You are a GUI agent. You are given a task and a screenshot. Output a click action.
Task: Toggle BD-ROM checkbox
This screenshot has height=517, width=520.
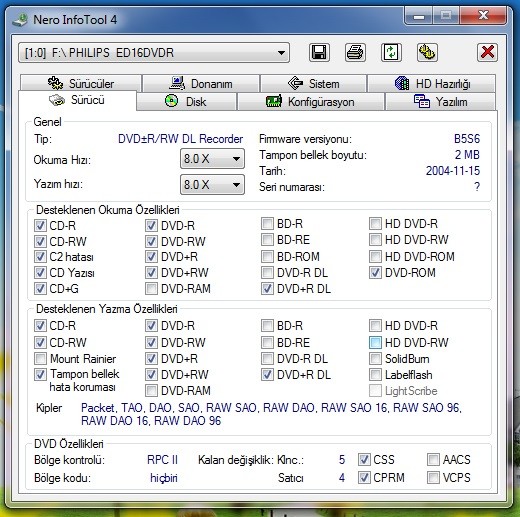click(x=267, y=256)
